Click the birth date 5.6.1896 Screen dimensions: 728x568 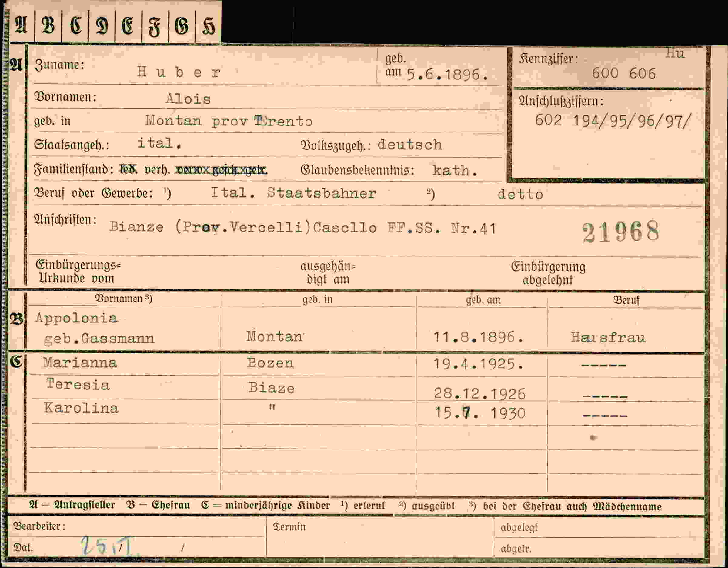(447, 75)
